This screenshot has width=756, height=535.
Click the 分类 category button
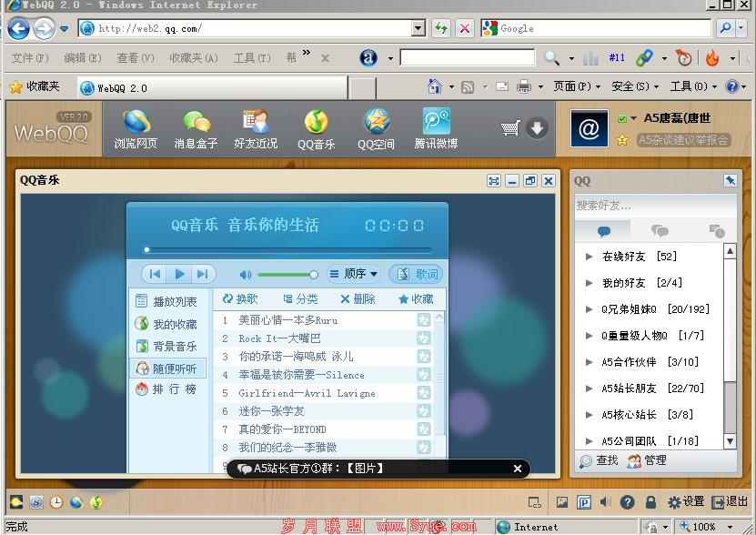click(300, 299)
